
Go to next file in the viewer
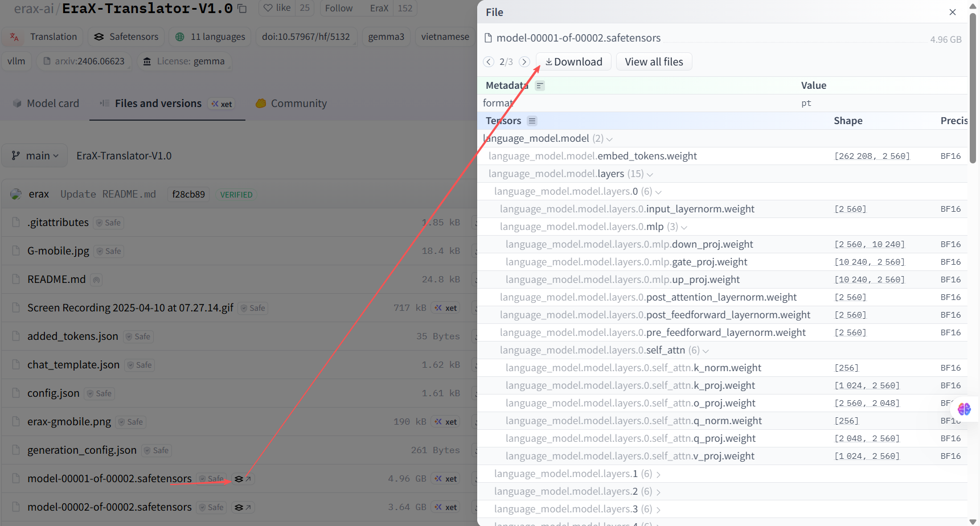(x=524, y=61)
